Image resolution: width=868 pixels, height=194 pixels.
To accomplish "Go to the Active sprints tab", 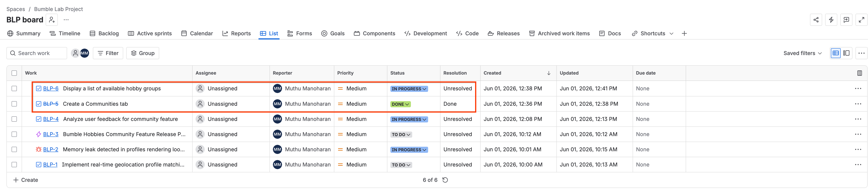I will pos(150,33).
